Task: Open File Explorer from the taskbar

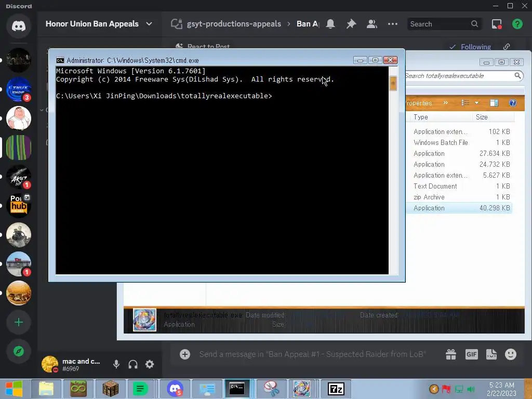Action: point(46,389)
